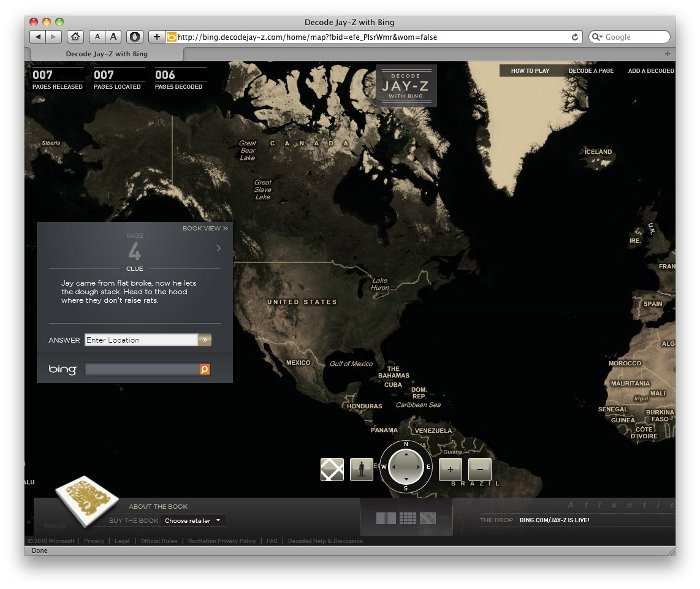The width and height of the screenshot is (700, 589).
Task: Zoom out the map with the minus button
Action: point(480,469)
